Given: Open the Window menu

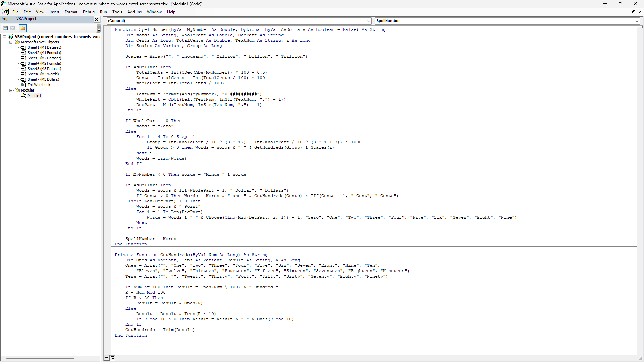Looking at the screenshot, I should click(x=154, y=12).
